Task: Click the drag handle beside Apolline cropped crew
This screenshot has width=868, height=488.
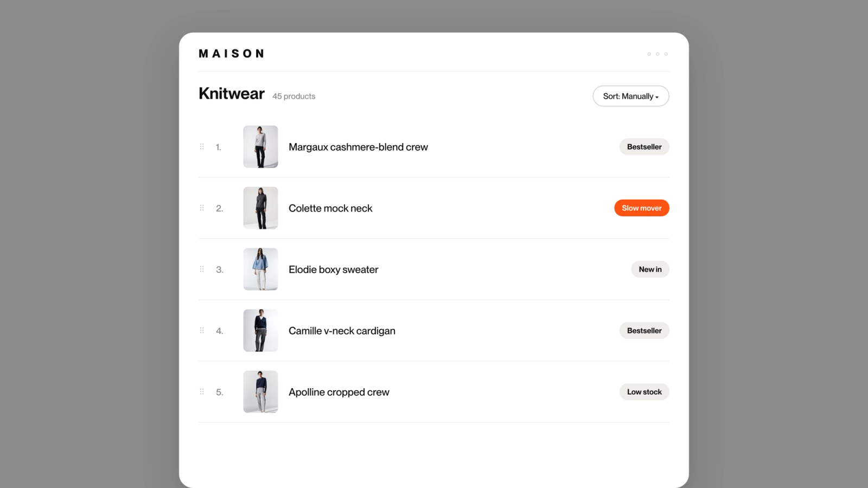Action: 202,391
